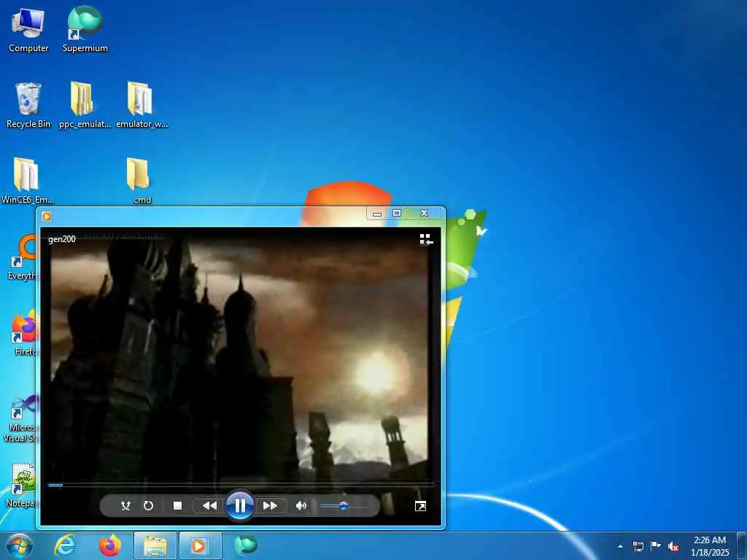Screen dimensions: 747x560
Task: Stop the video with the square button
Action: (x=178, y=505)
